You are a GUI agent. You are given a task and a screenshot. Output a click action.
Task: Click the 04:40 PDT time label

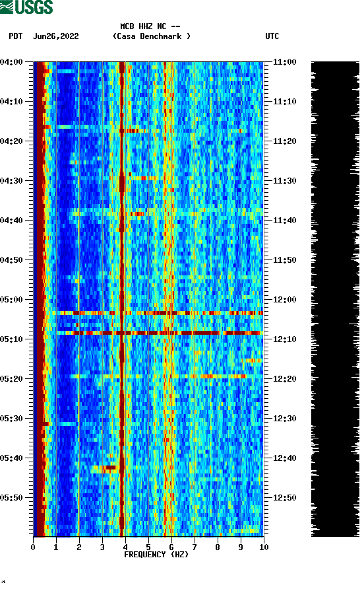pos(12,221)
